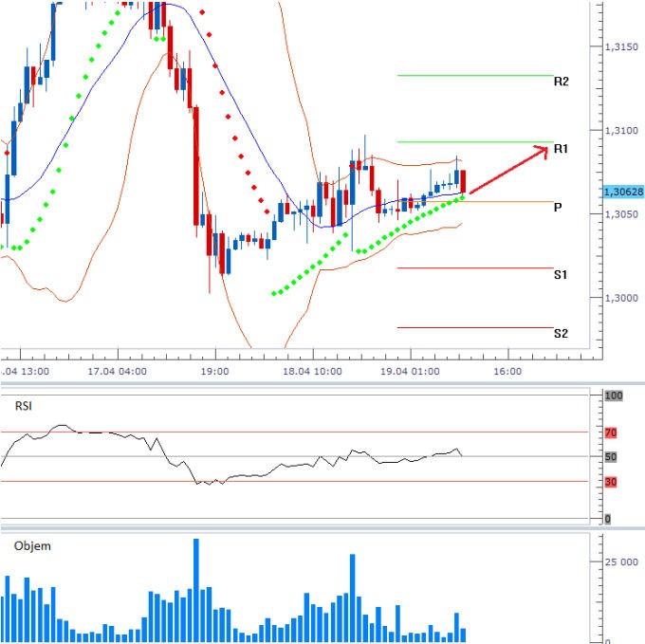Screen dimensions: 645x644
Task: Click the 1,3050 price axis label
Action: tap(621, 214)
